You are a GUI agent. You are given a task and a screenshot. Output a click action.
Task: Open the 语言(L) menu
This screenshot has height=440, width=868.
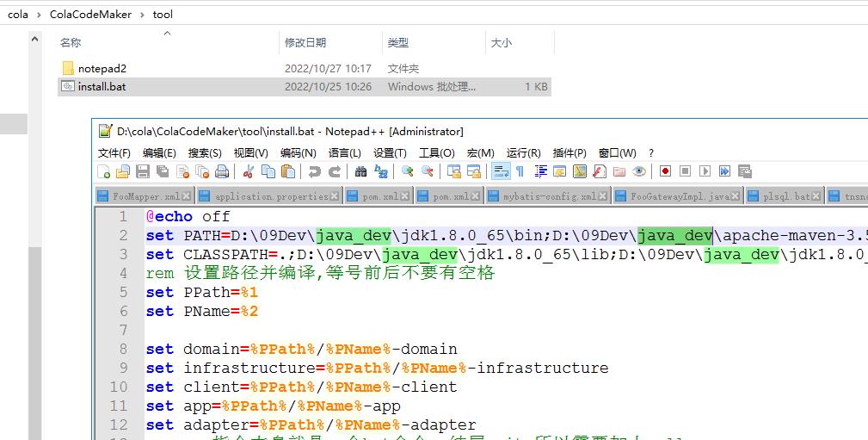(345, 153)
